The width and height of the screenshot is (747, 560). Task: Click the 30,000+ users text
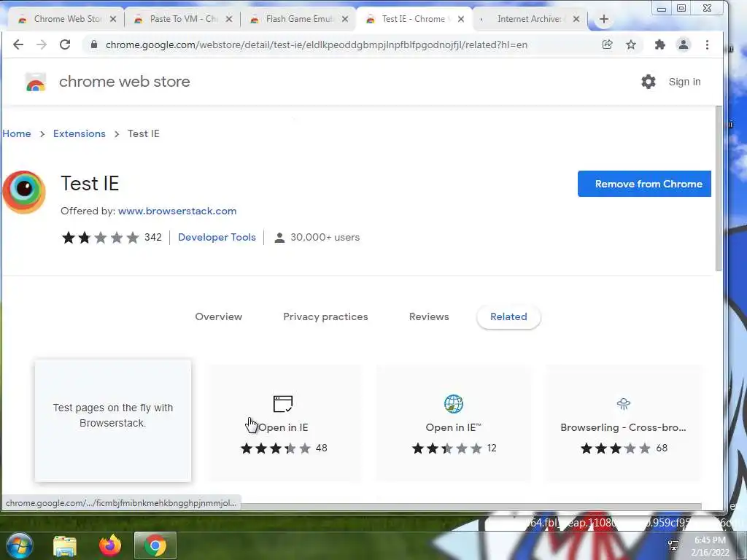click(325, 237)
